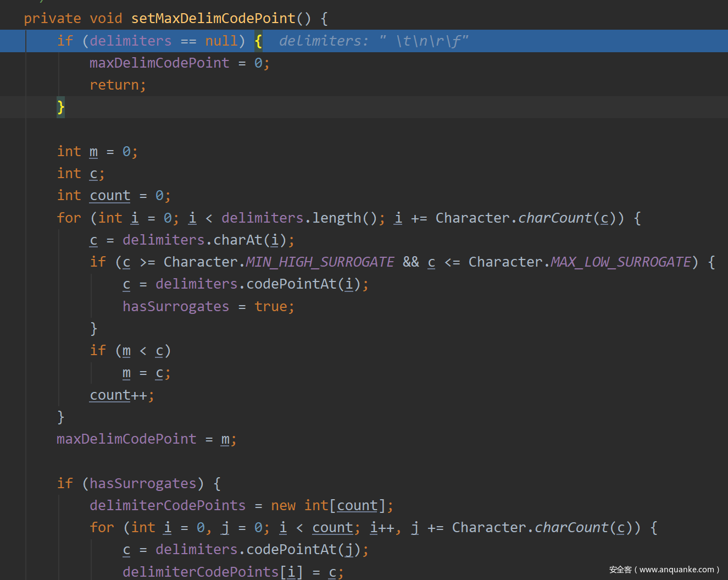Viewport: 728px width, 580px height.
Task: Click variable m in 'int m = 0'
Action: tap(93, 152)
